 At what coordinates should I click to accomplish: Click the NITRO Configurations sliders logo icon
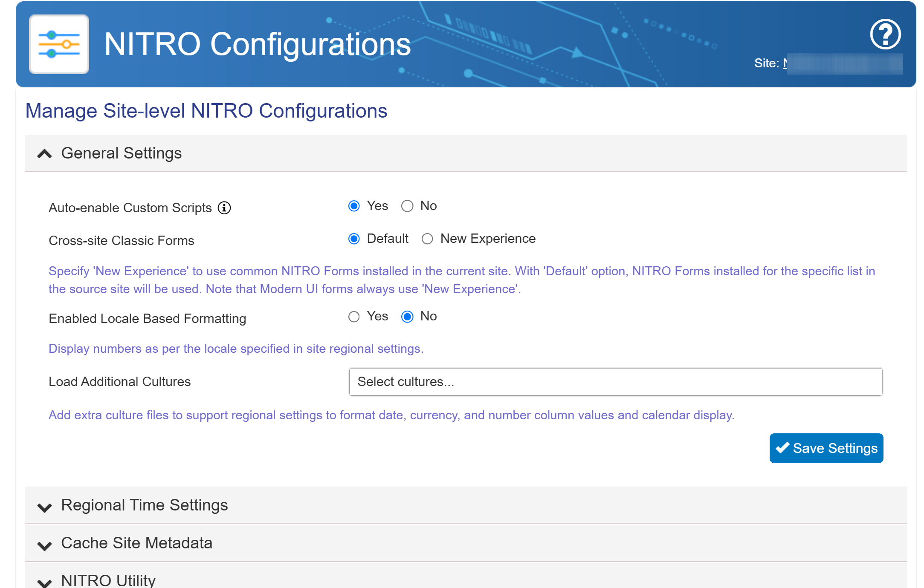pos(59,44)
